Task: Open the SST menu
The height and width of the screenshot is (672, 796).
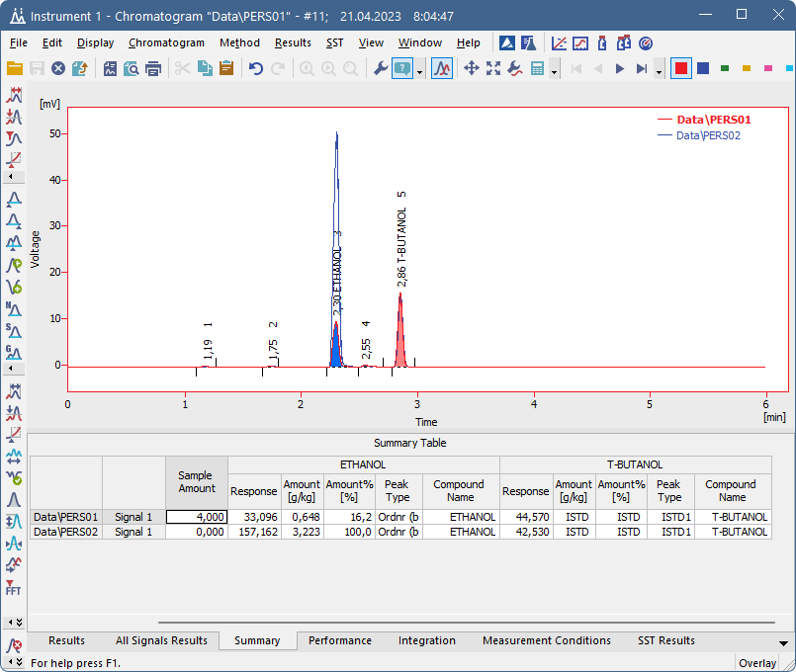Action: 334,43
